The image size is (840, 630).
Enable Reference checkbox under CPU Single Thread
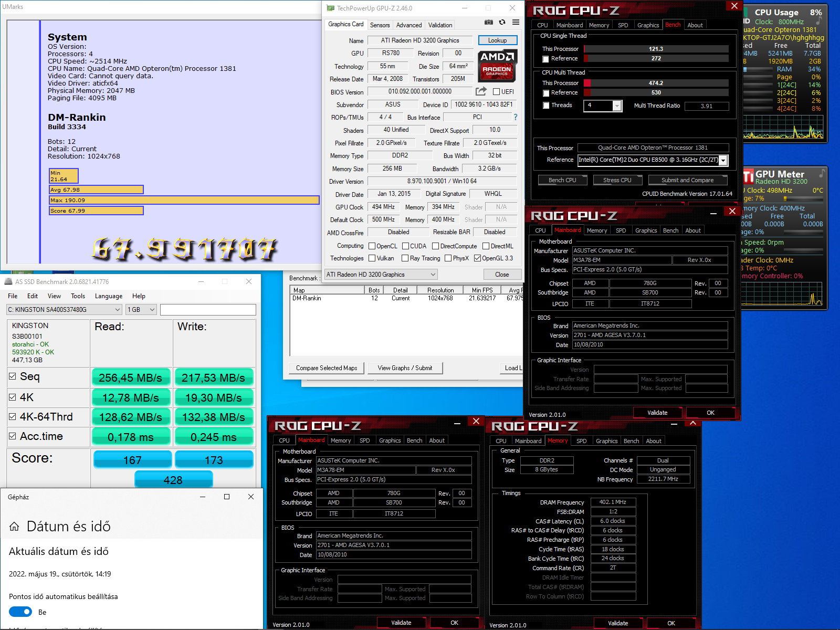545,59
